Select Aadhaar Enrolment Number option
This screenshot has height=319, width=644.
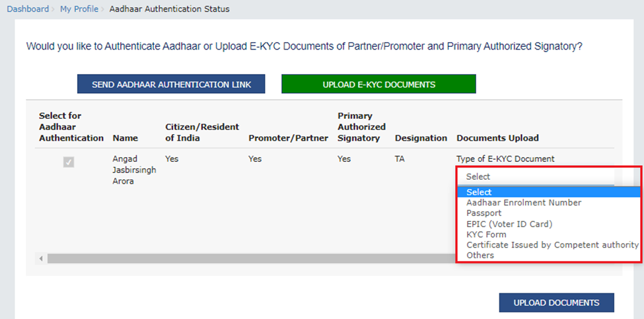pyautogui.click(x=549, y=202)
